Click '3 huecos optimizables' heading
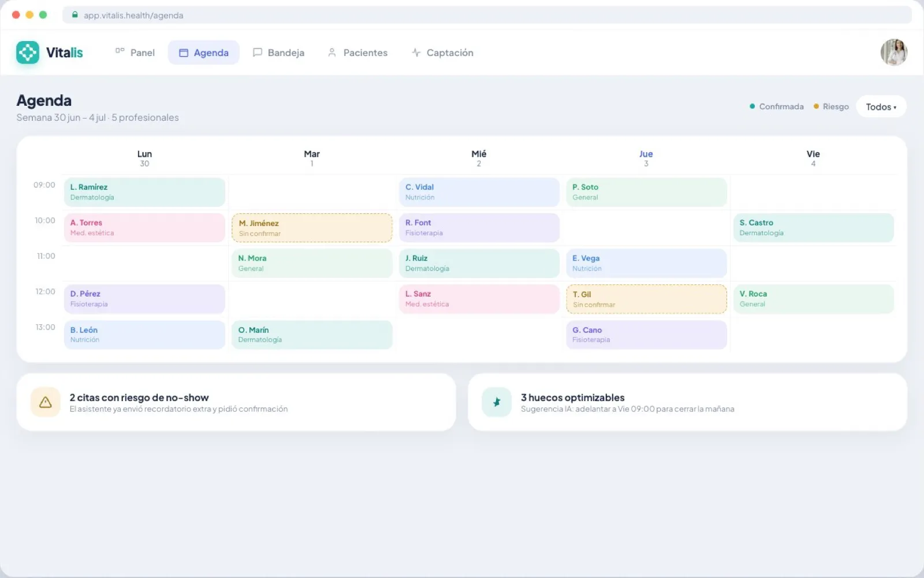Screen dimensions: 924x578 coord(573,398)
